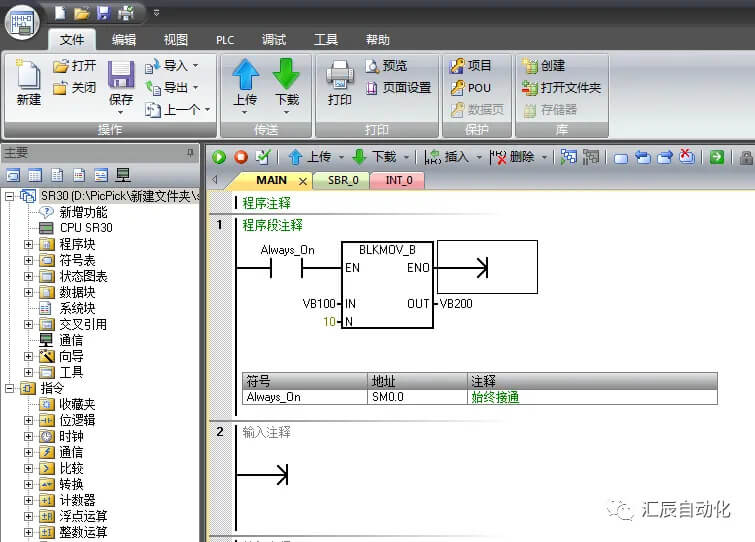Click Delete (删除) in editor toolbar
The height and width of the screenshot is (542, 755).
click(x=512, y=157)
